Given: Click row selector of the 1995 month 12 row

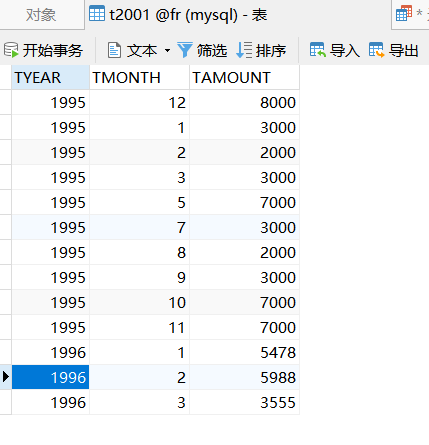Looking at the screenshot, I should click(x=6, y=102).
